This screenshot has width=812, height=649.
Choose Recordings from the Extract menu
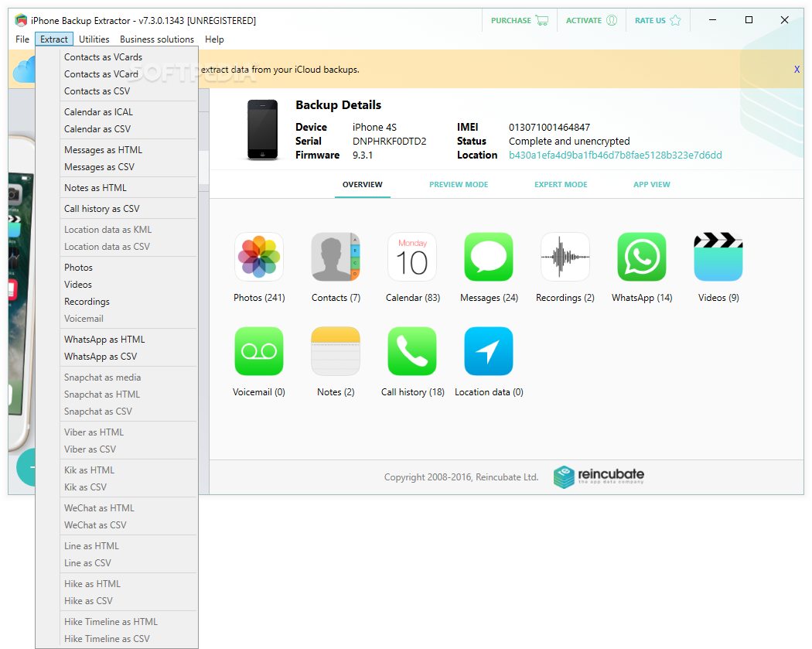(117, 302)
